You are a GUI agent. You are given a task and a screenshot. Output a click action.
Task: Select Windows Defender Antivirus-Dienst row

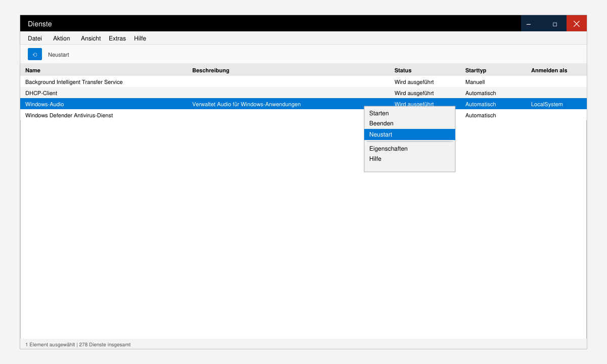click(303, 115)
